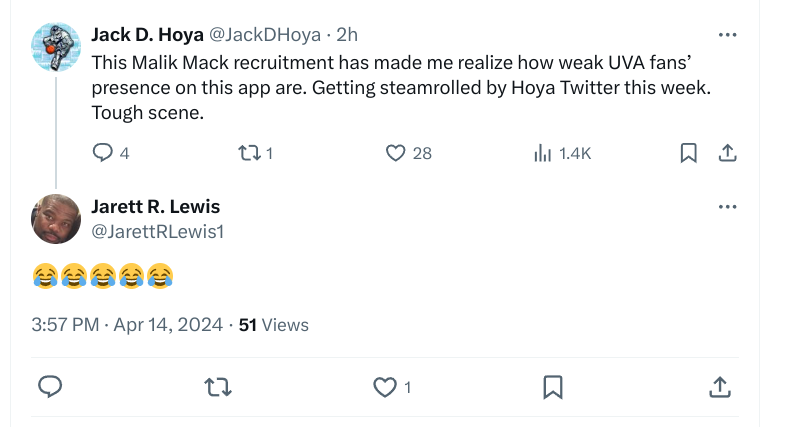Reply to Jack D. Hoya's tweet
This screenshot has height=427, width=790.
[x=103, y=153]
